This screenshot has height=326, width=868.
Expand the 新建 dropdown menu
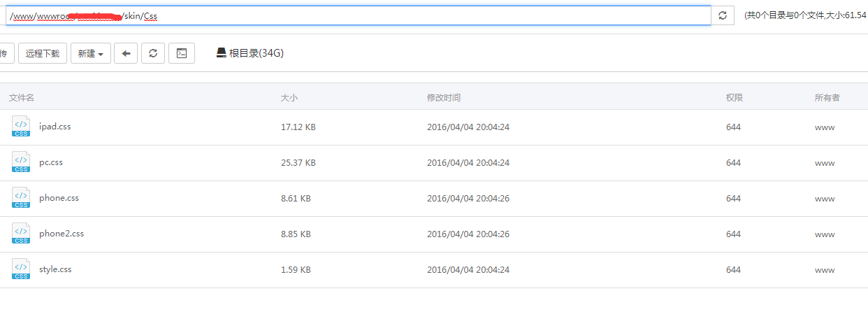[x=91, y=53]
